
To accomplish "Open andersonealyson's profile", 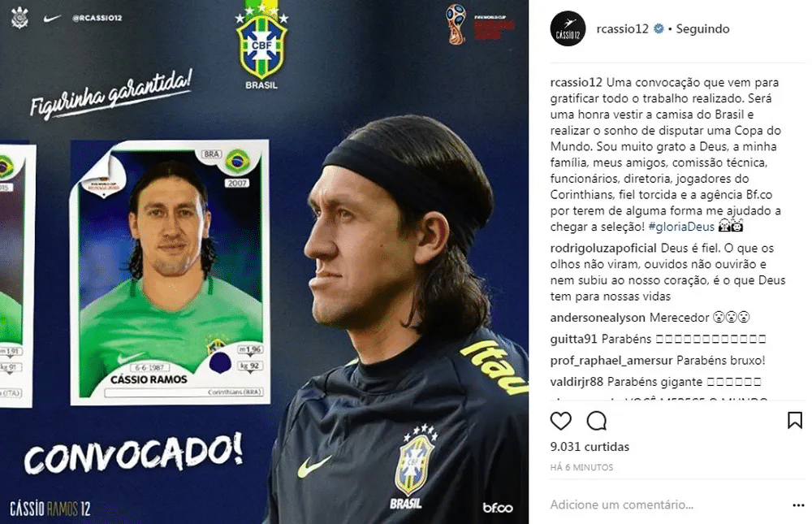I will click(598, 317).
